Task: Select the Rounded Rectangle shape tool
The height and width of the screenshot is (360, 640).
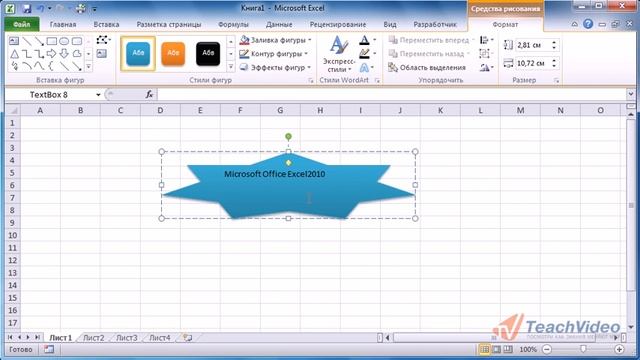Action: tap(77, 41)
